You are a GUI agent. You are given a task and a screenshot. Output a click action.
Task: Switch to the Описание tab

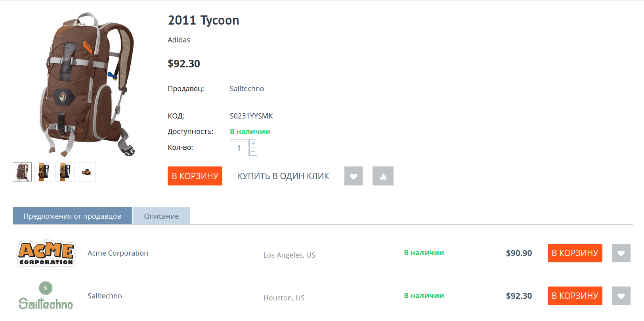point(161,216)
